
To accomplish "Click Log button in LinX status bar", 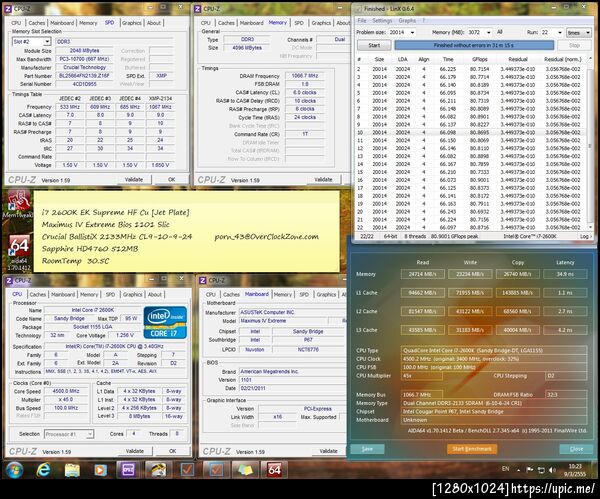I will point(584,236).
